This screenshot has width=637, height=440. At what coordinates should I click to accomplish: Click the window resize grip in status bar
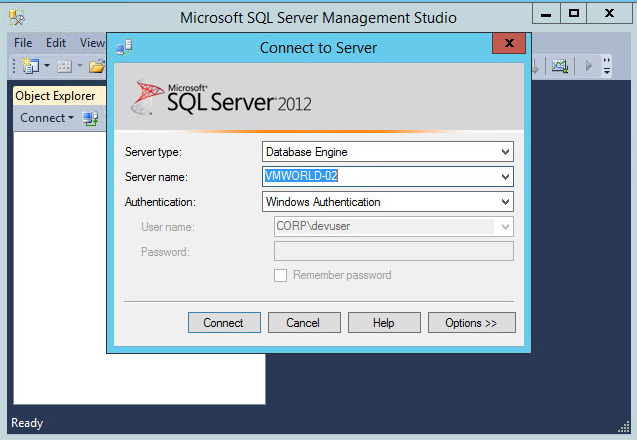tap(624, 427)
